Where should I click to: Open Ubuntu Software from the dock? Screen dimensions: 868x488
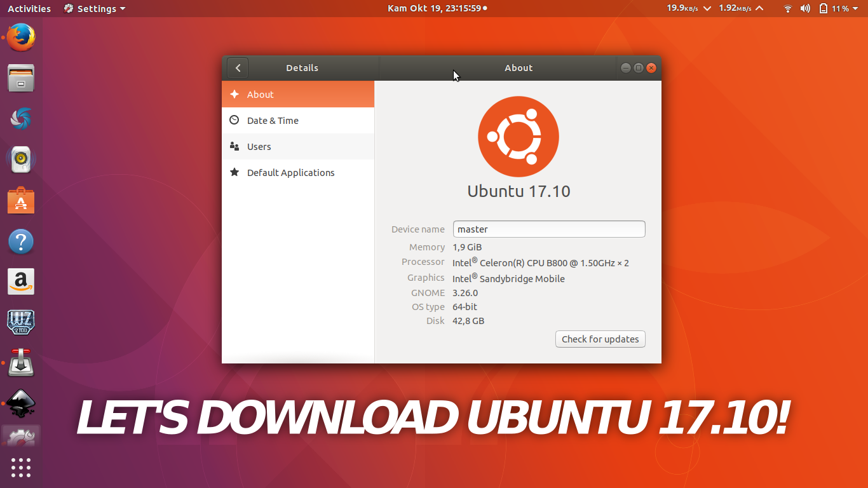click(21, 201)
